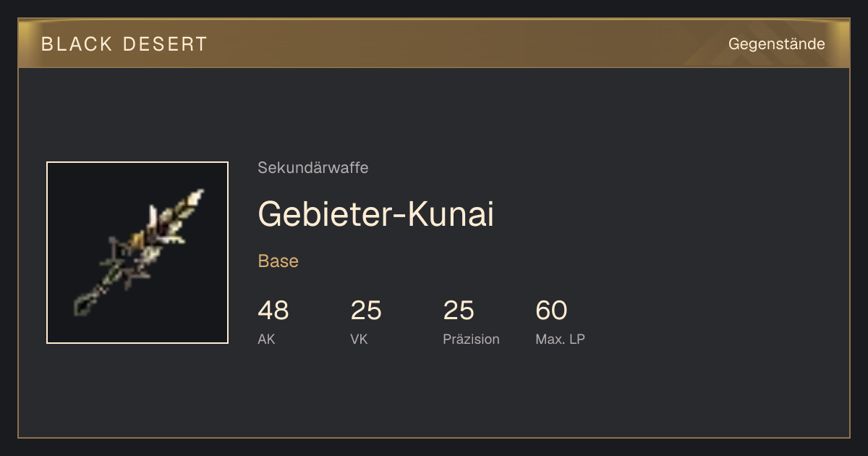Click the white-bordered item image frame

tap(137, 253)
